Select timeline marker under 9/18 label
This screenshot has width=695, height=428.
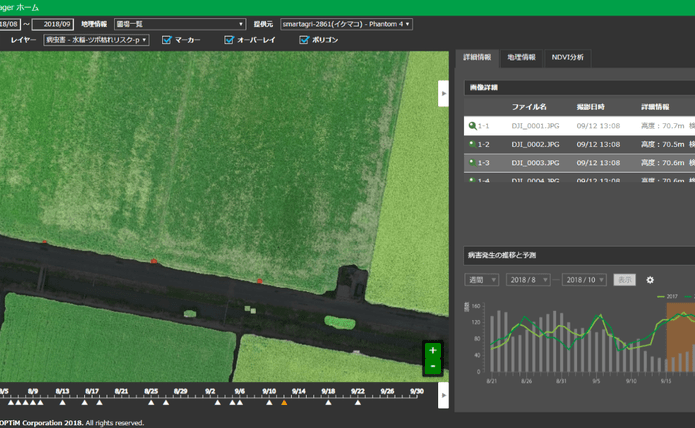coord(328,402)
